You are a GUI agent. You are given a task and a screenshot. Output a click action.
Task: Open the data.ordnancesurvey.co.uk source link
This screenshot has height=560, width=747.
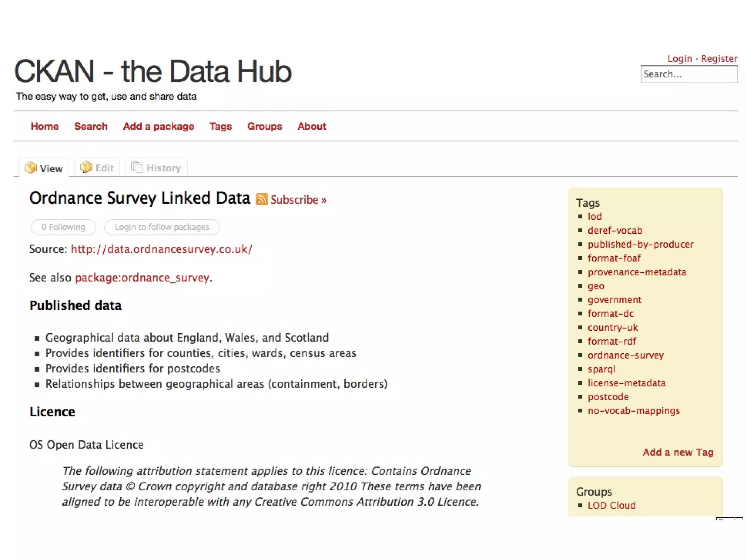coord(161,249)
